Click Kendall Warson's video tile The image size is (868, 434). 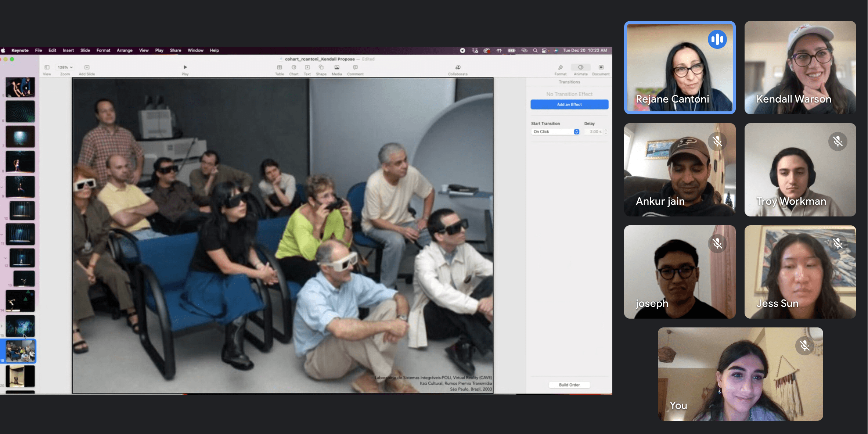pyautogui.click(x=800, y=68)
